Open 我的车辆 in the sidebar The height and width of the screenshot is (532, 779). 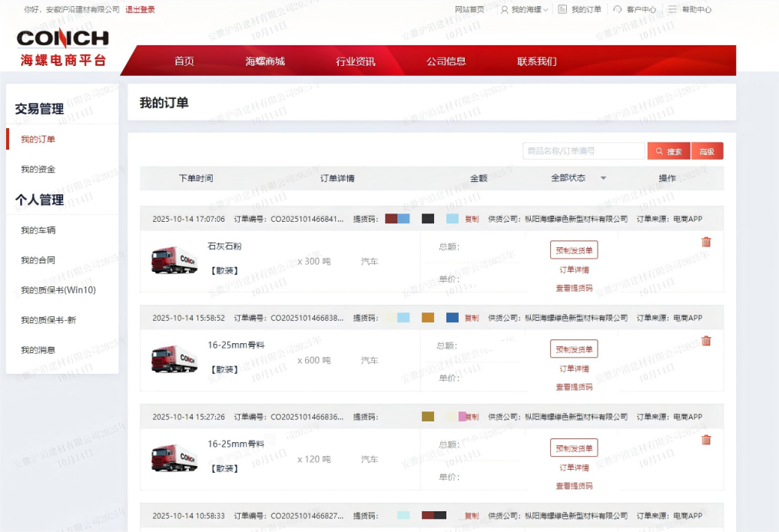[x=38, y=230]
